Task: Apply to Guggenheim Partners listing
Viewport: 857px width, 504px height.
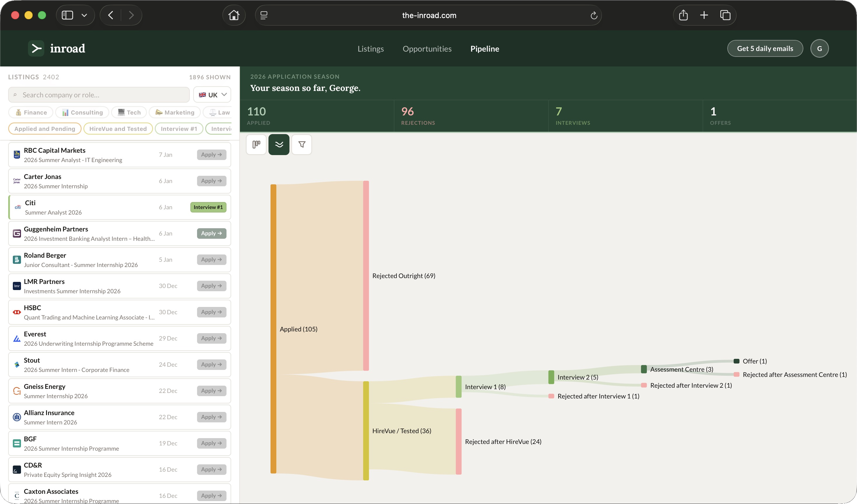Action: pyautogui.click(x=212, y=233)
